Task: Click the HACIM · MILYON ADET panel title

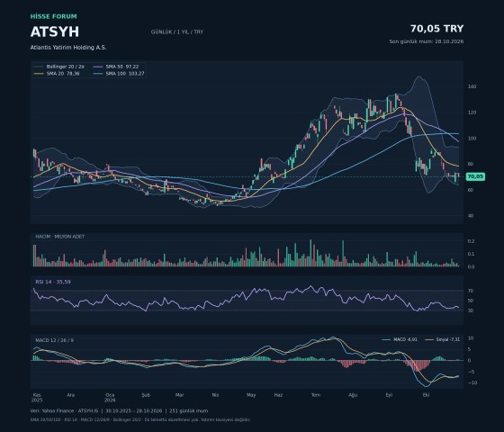Action: (x=59, y=237)
